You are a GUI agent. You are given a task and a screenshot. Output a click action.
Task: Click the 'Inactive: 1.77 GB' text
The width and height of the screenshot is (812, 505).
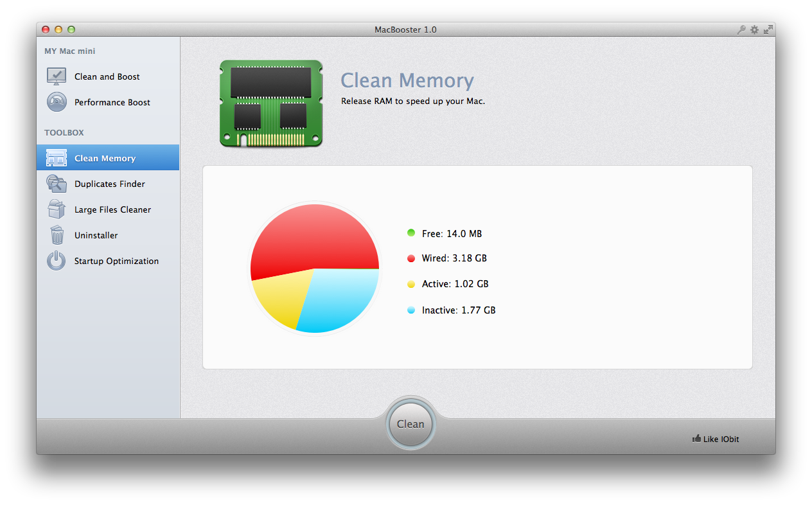(459, 310)
